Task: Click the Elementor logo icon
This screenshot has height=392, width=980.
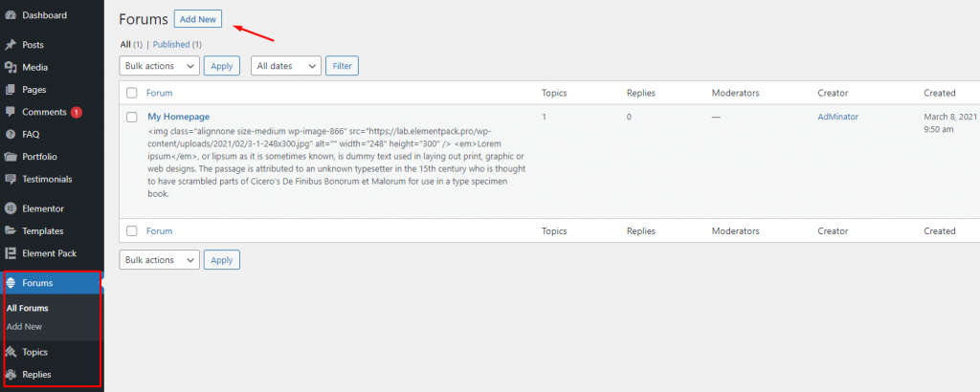Action: pos(10,208)
